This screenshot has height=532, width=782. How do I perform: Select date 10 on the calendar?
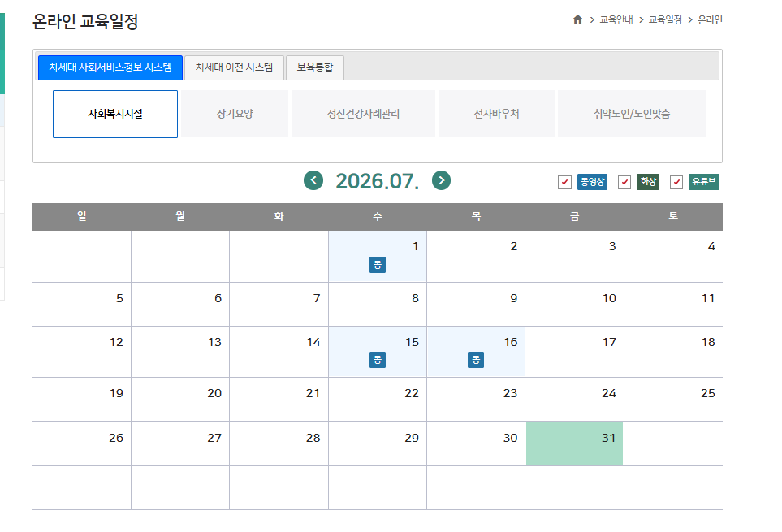tap(574, 304)
